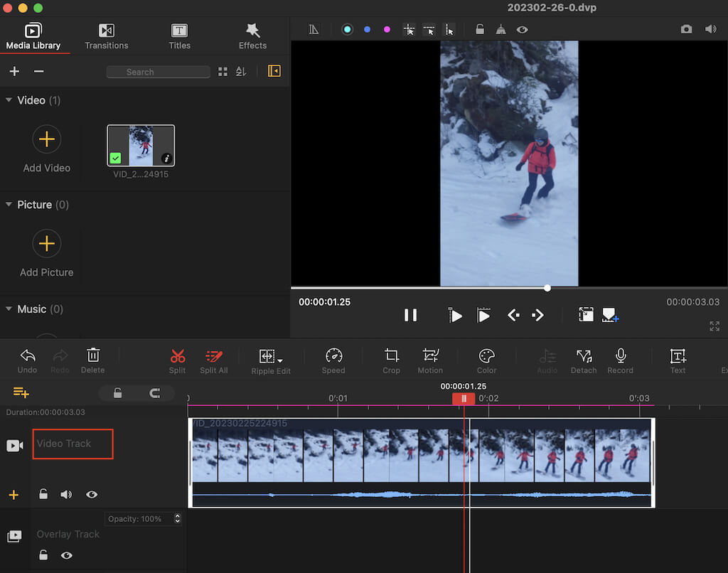Mute the Video Track speaker
Screen dimensions: 728x573
click(66, 494)
